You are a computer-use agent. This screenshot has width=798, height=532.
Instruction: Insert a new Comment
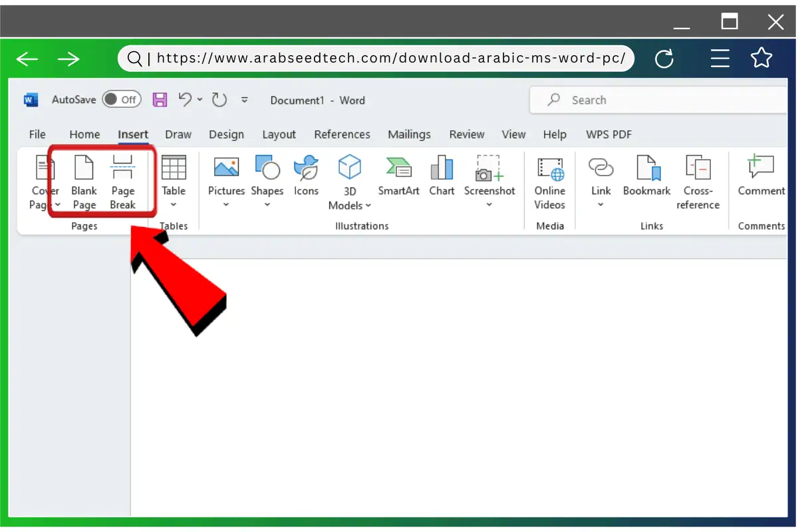tap(761, 176)
